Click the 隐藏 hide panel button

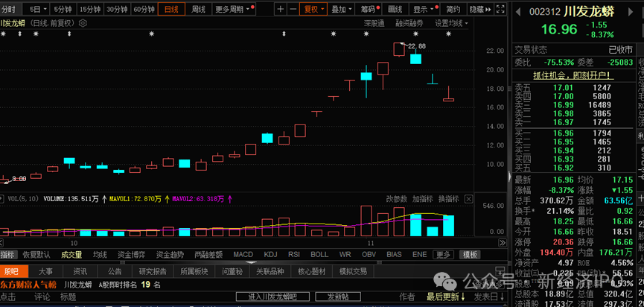[476, 10]
